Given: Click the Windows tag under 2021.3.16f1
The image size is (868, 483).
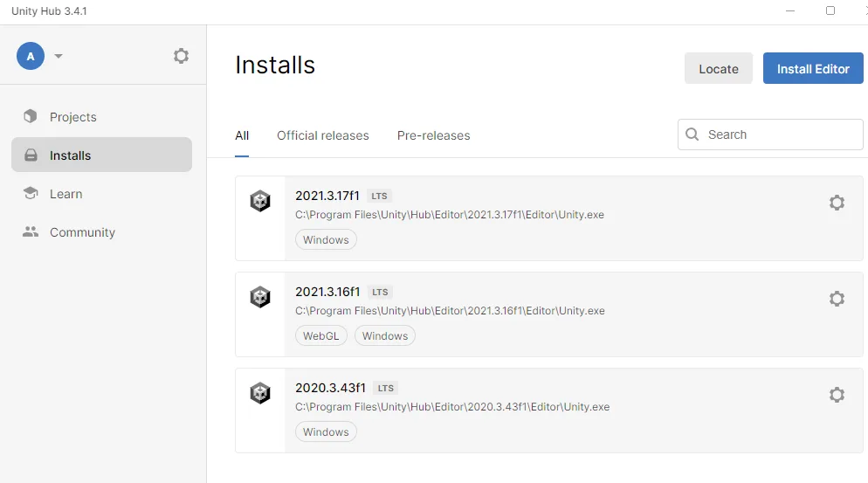Looking at the screenshot, I should point(385,335).
